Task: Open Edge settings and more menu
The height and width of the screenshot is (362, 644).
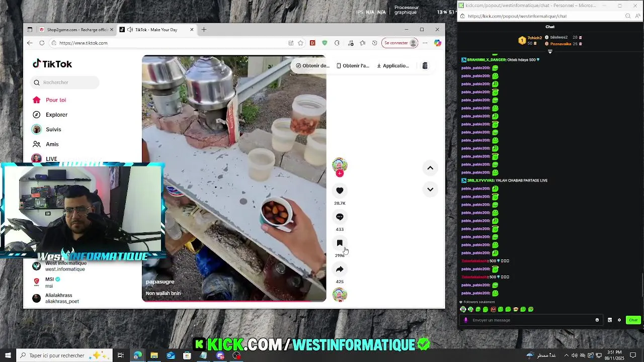Action: coord(425,43)
